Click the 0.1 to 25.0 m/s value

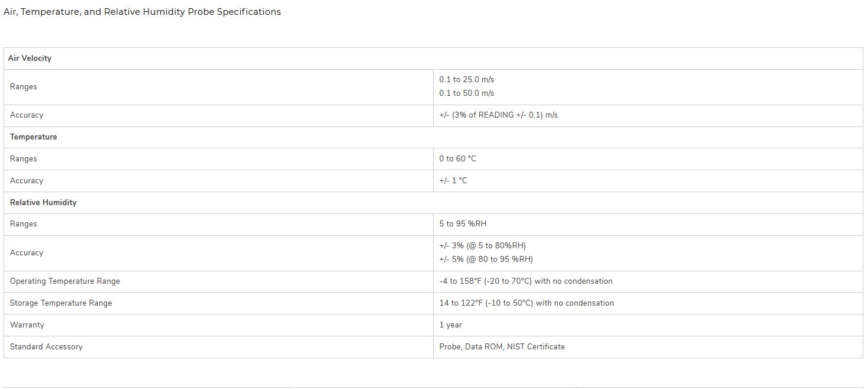pos(466,79)
